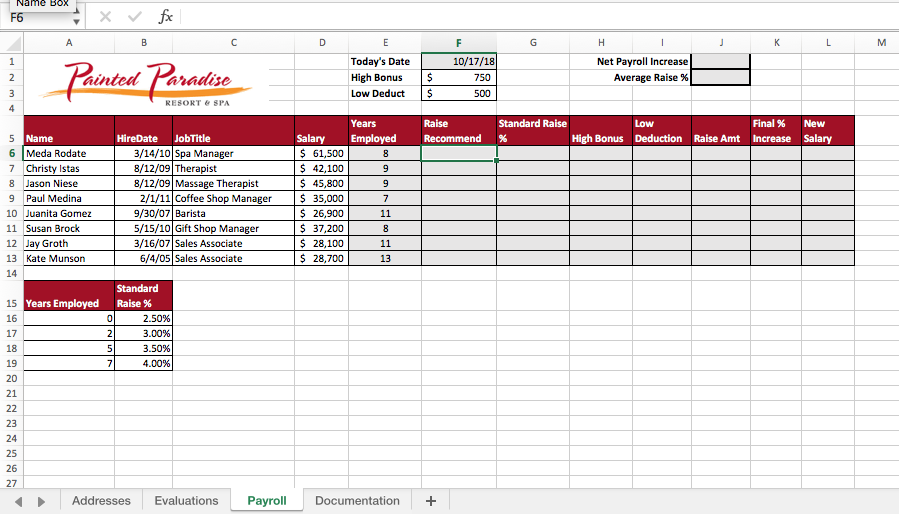The height and width of the screenshot is (514, 899).
Task: Select the 26,900 salary cell
Action: click(x=322, y=213)
